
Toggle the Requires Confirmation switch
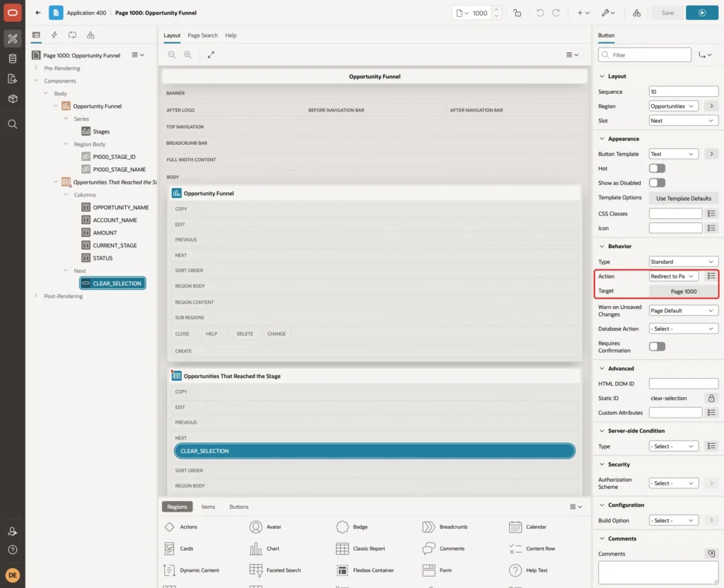[657, 346]
